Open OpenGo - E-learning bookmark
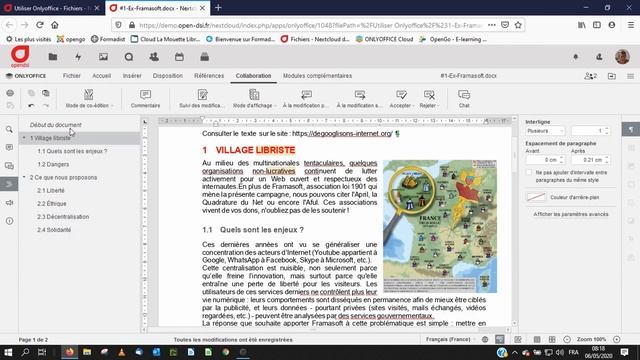 (453, 39)
